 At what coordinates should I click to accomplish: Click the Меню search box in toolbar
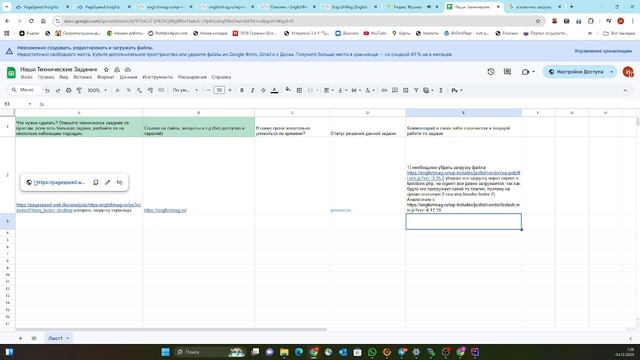(24, 90)
